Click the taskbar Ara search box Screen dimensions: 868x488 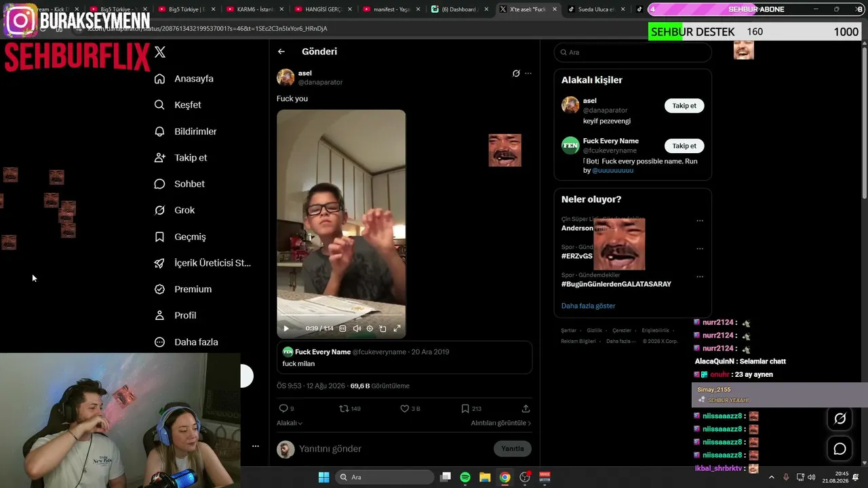click(x=384, y=477)
